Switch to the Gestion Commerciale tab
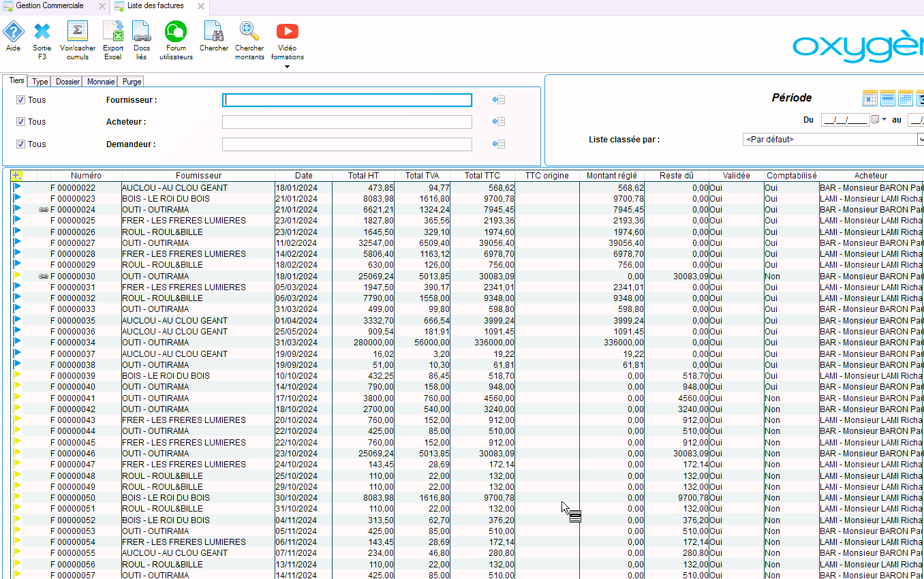 click(x=50, y=6)
